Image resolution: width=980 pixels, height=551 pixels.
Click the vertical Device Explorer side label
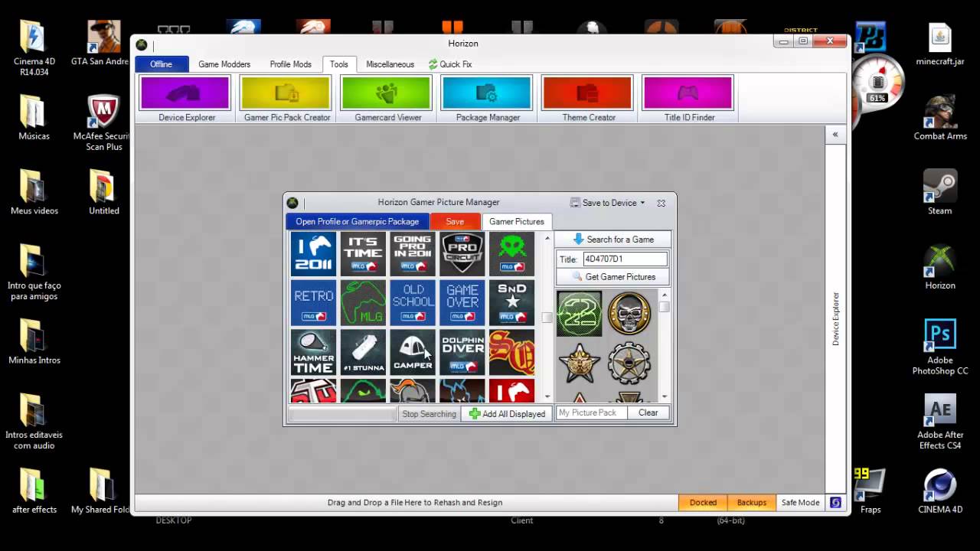point(836,318)
